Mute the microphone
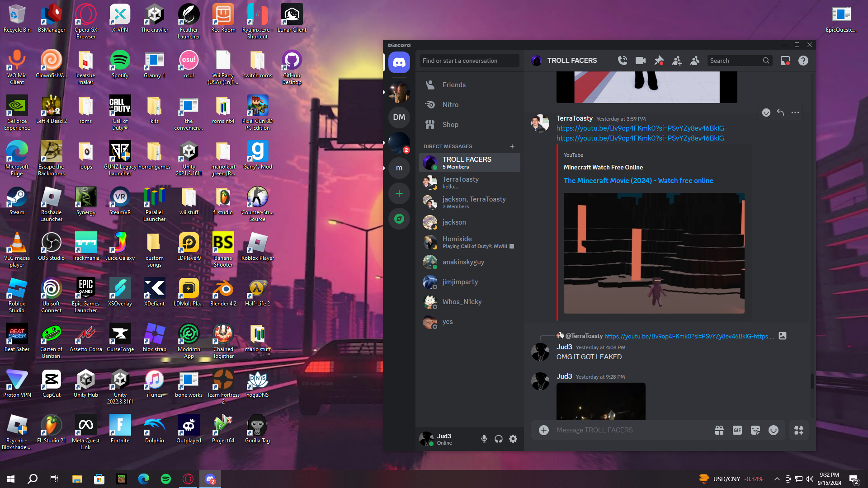This screenshot has width=868, height=488. [484, 439]
